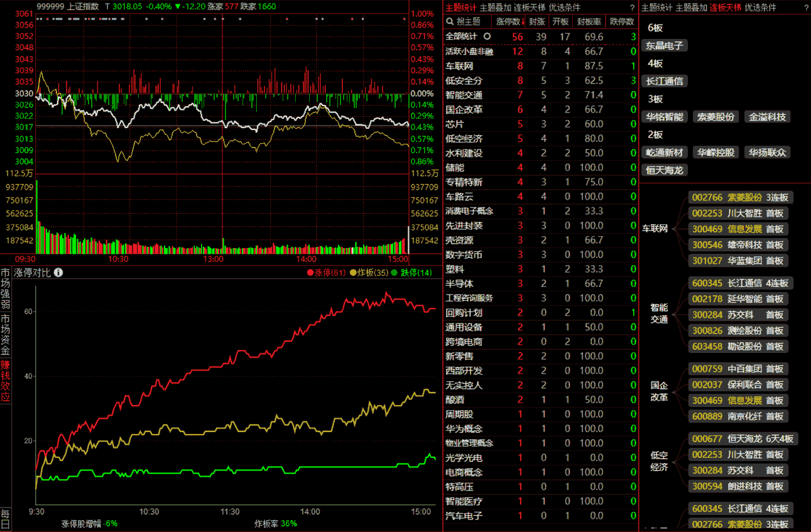Select the 储能 theme row

pos(541,167)
